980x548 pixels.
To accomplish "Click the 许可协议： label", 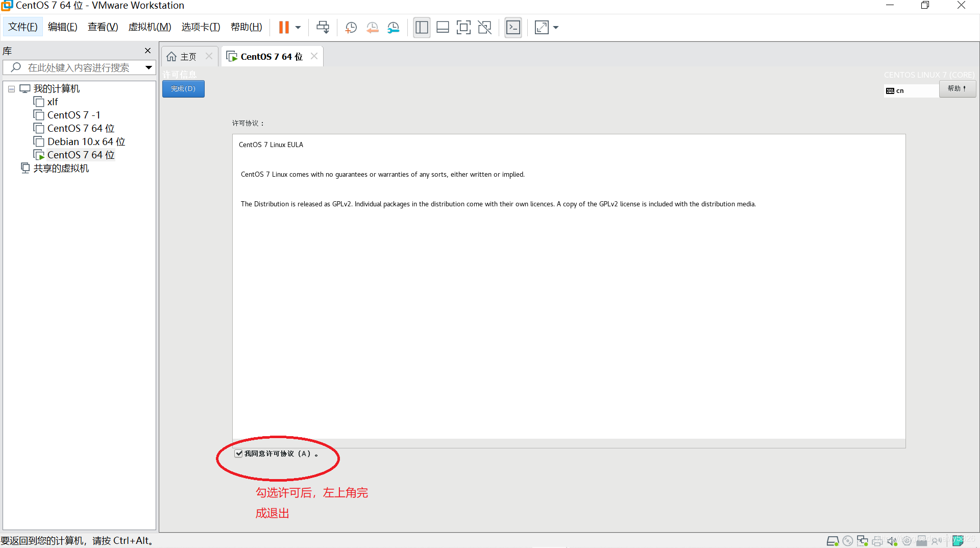I will pyautogui.click(x=249, y=123).
